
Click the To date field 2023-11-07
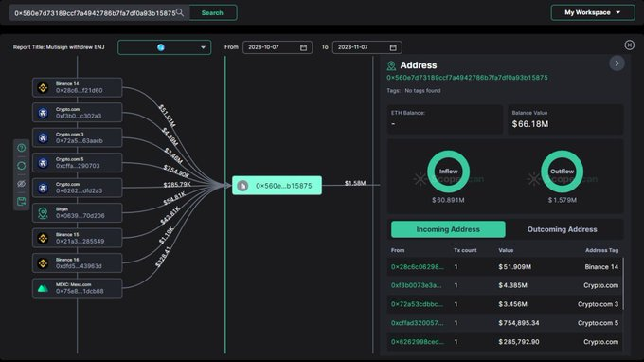click(367, 47)
